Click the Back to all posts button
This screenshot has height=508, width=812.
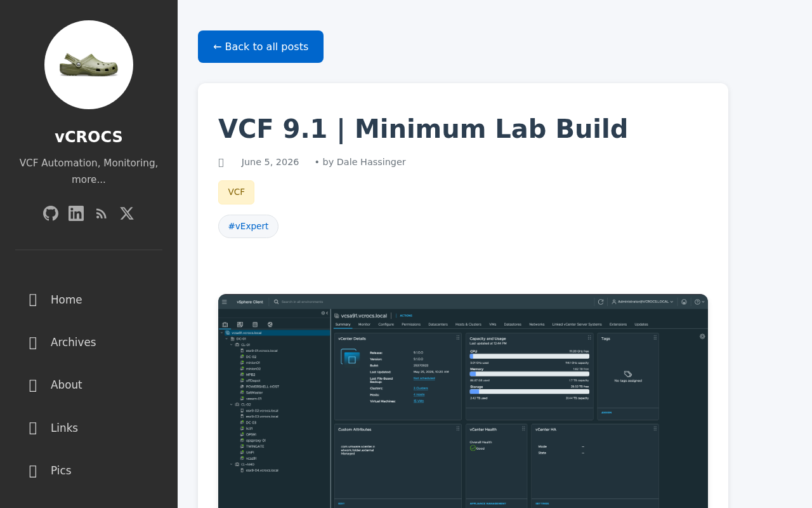[x=261, y=46]
